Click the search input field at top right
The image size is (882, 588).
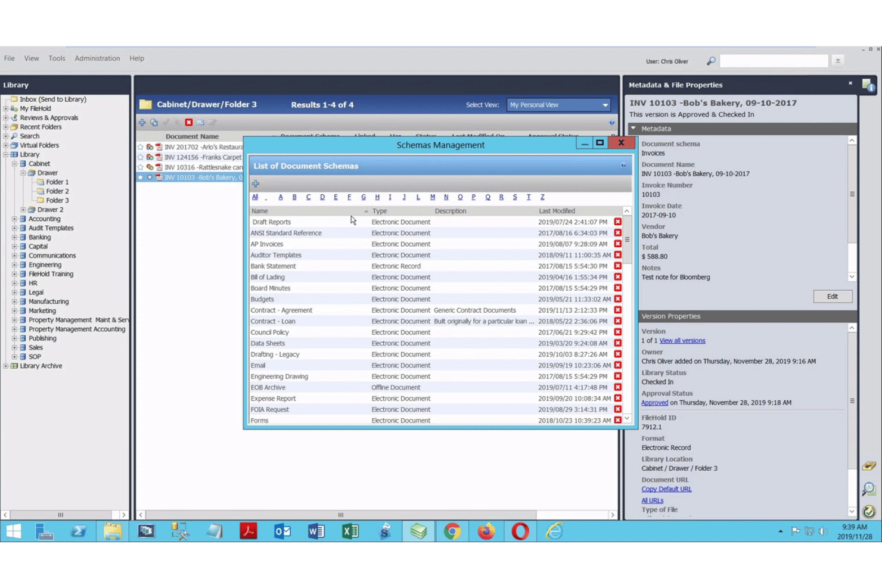774,61
